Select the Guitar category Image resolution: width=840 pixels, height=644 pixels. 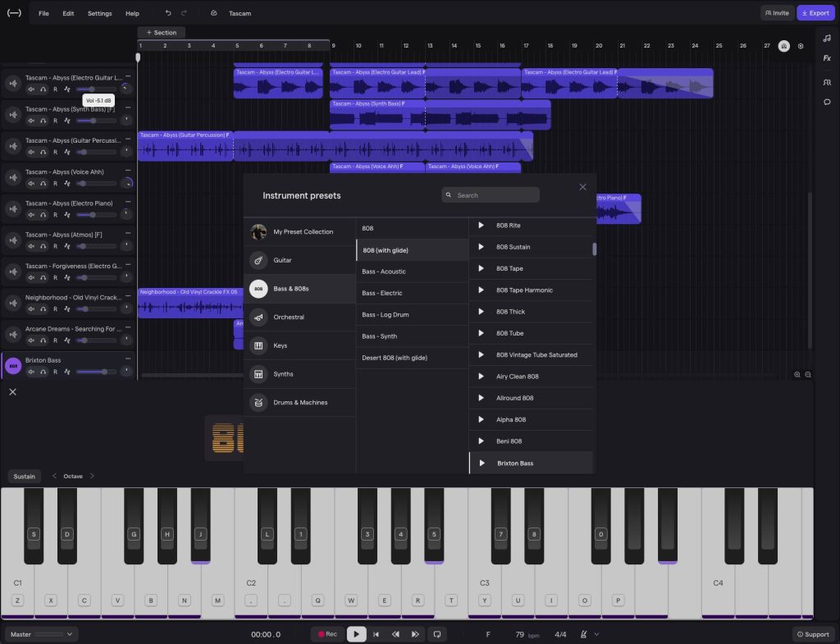(299, 260)
